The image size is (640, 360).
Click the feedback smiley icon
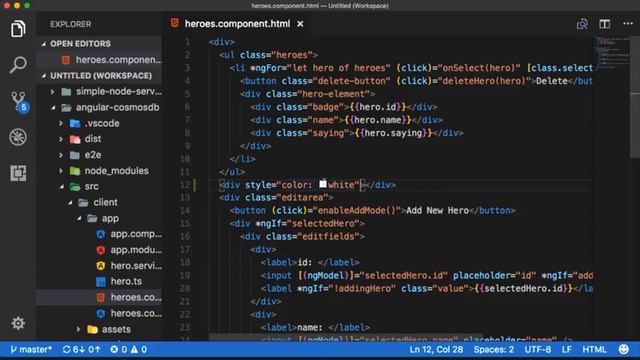tap(624, 350)
